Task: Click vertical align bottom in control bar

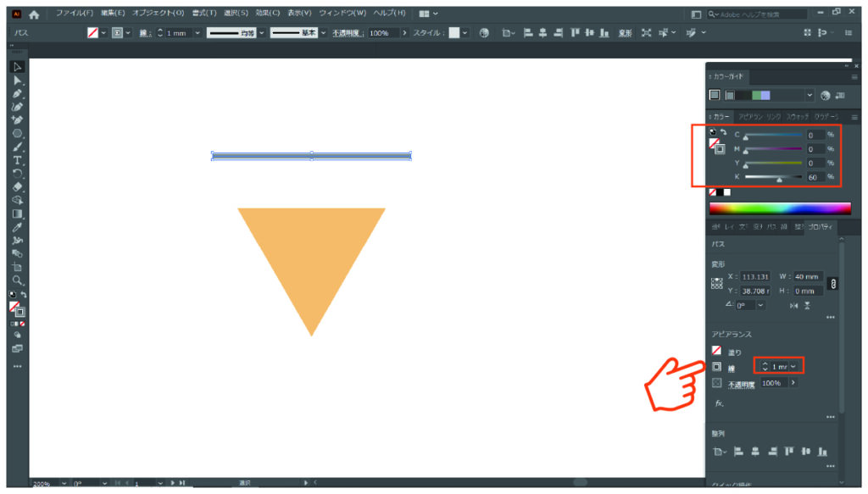Action: [x=605, y=33]
